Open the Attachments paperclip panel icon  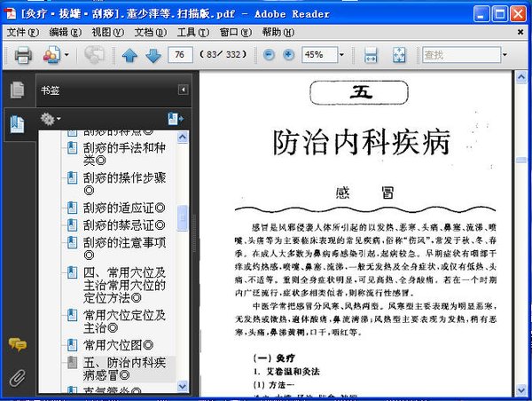tap(17, 378)
